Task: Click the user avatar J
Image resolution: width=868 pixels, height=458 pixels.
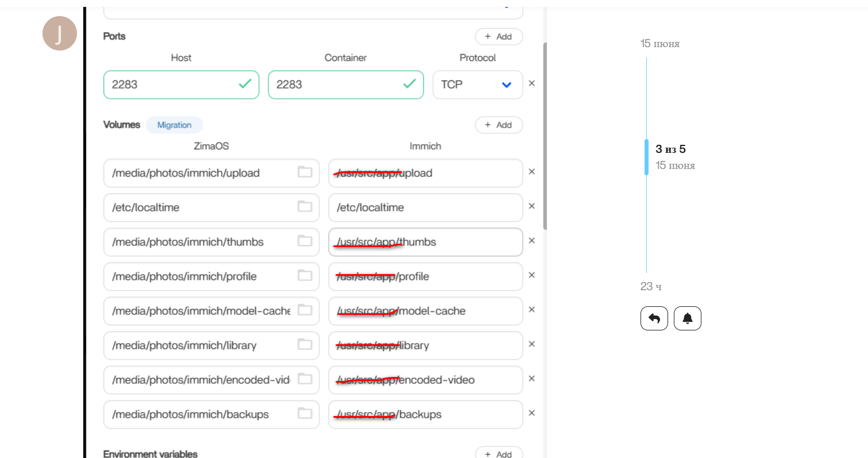Action: pos(60,33)
